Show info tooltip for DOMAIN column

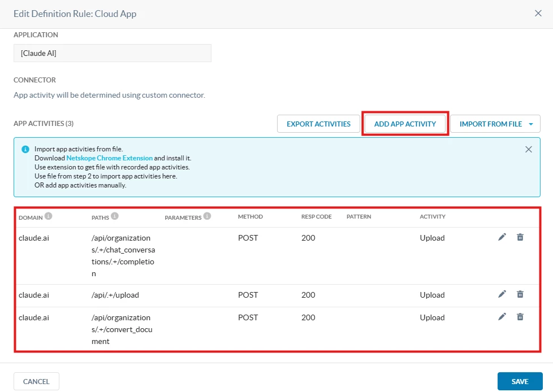point(48,216)
